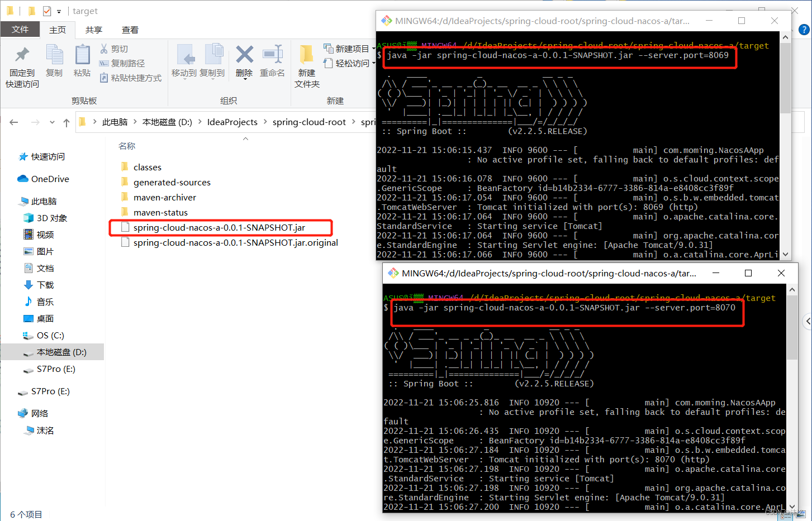Open Move to (移动到) command
The height and width of the screenshot is (521, 812).
pos(184,61)
